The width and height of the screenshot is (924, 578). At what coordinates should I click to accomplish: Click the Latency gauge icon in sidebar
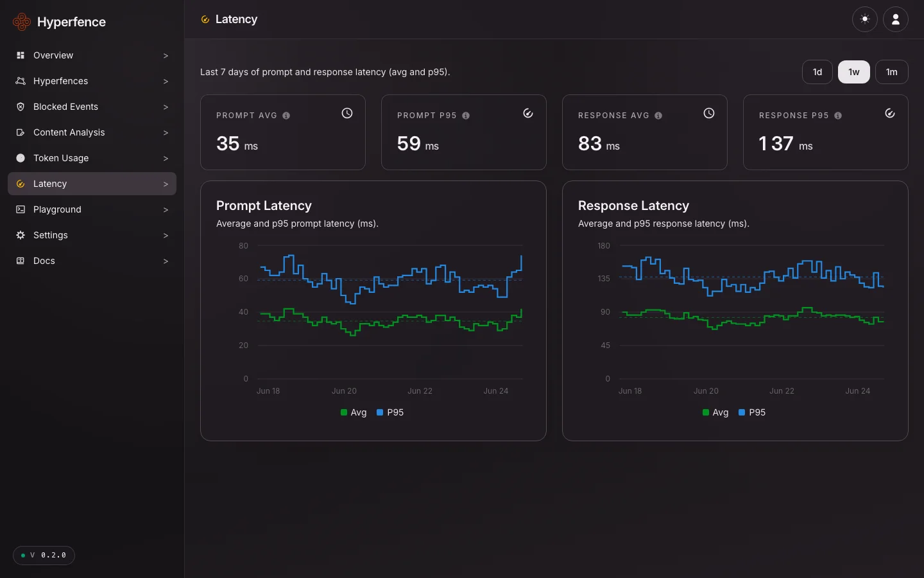click(21, 184)
